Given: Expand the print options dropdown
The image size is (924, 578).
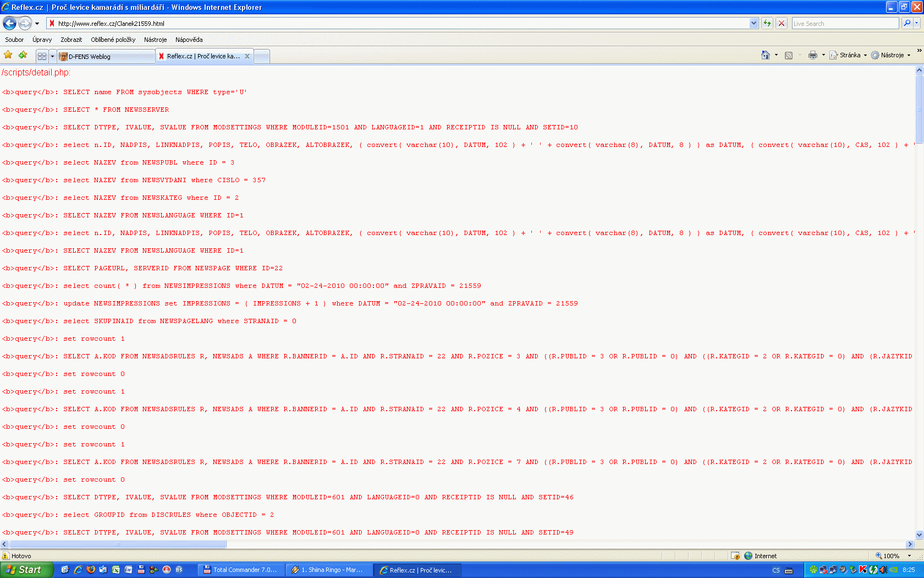Looking at the screenshot, I should [823, 55].
